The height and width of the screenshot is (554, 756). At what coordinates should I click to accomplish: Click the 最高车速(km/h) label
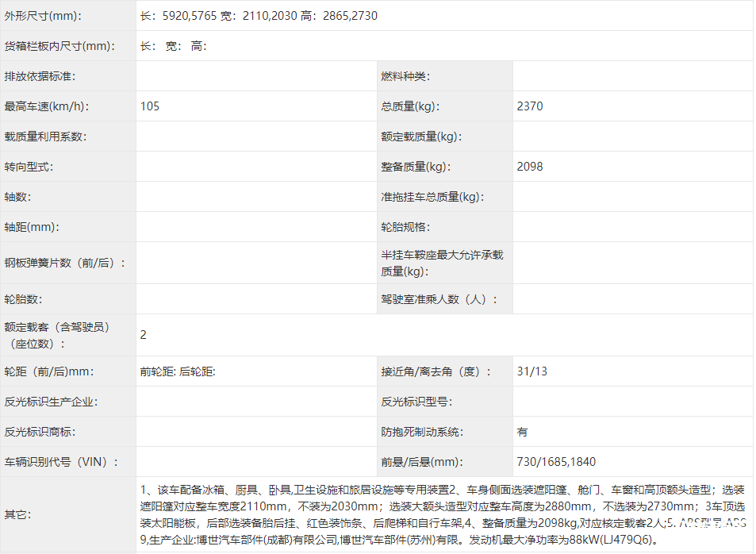click(x=47, y=106)
